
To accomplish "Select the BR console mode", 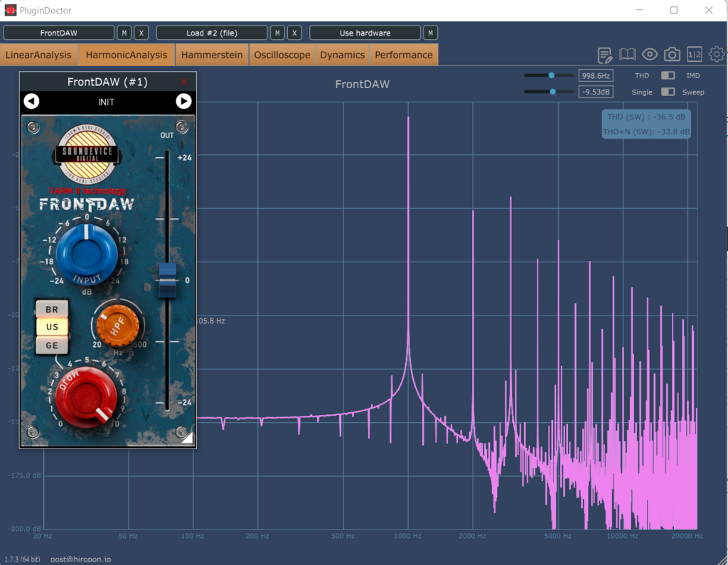I will 52,309.
